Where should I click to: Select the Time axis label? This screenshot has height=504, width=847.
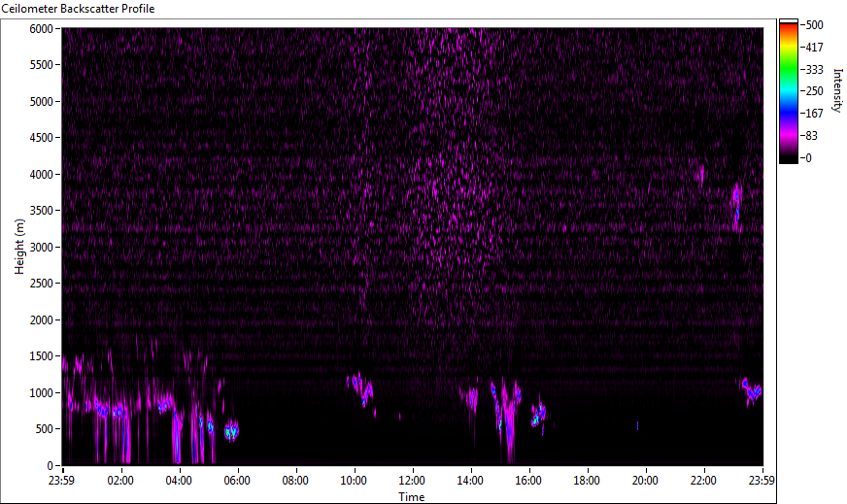click(x=412, y=497)
